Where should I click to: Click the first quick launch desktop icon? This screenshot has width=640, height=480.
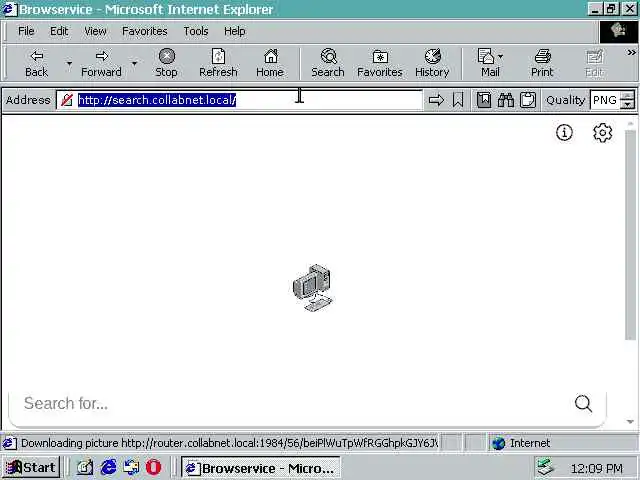point(85,467)
